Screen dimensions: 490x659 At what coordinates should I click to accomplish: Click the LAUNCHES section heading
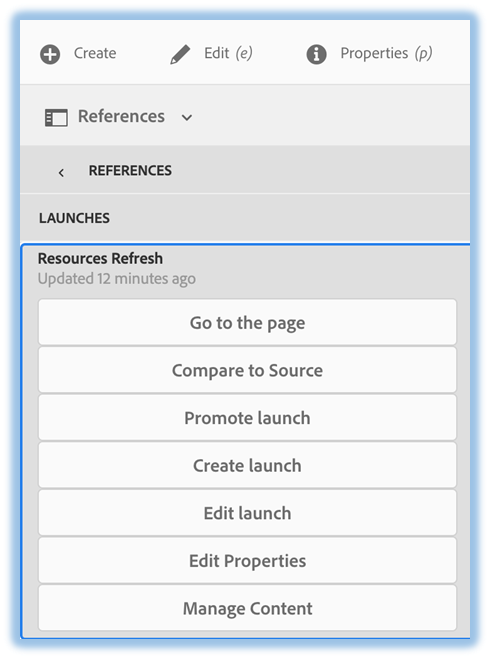coord(74,218)
